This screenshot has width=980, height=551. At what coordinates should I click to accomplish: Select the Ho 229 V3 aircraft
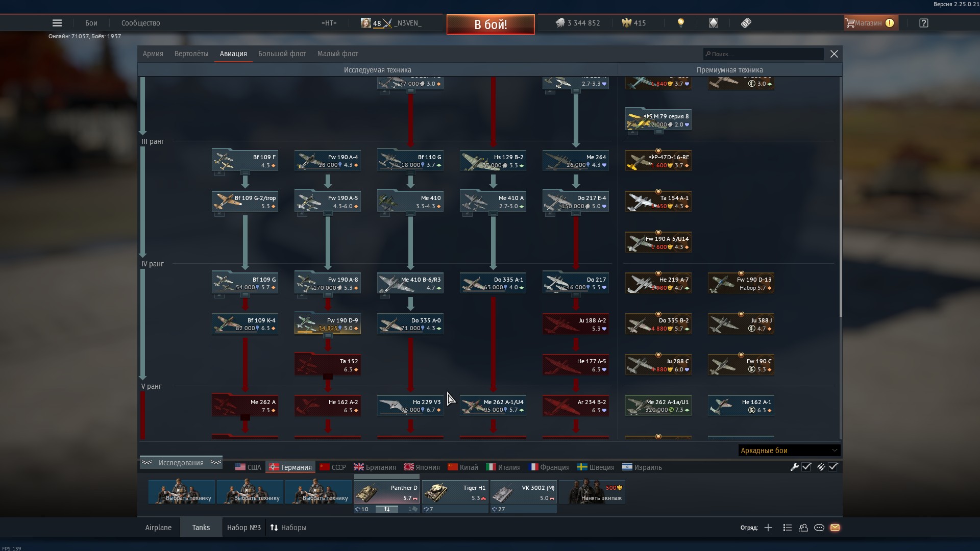tap(410, 406)
